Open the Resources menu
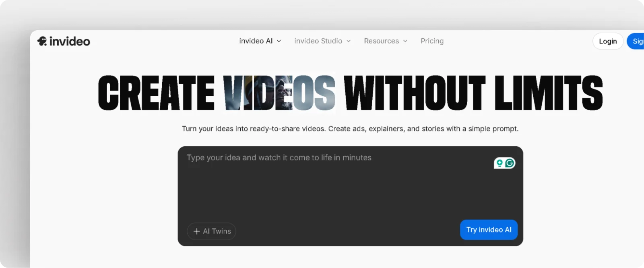The width and height of the screenshot is (644, 268). (x=381, y=41)
